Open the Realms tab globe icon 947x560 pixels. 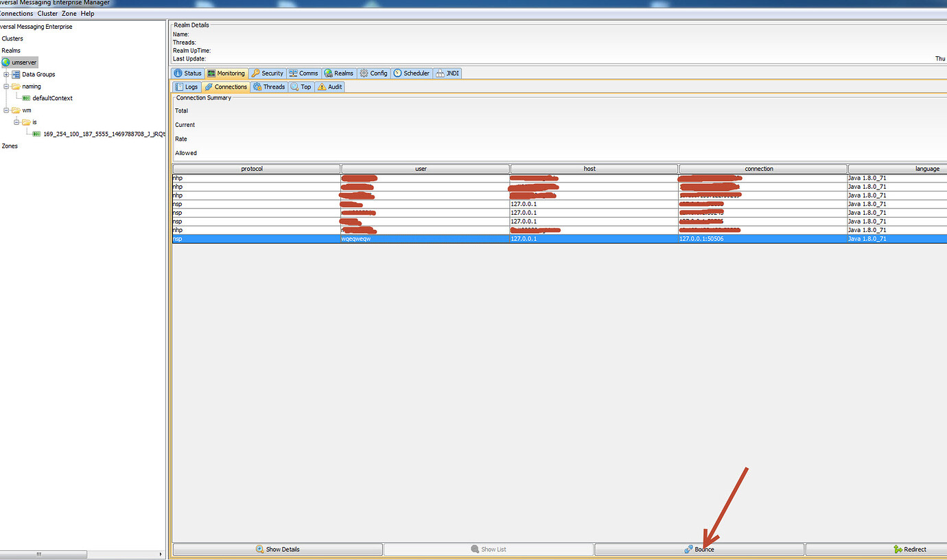click(329, 73)
